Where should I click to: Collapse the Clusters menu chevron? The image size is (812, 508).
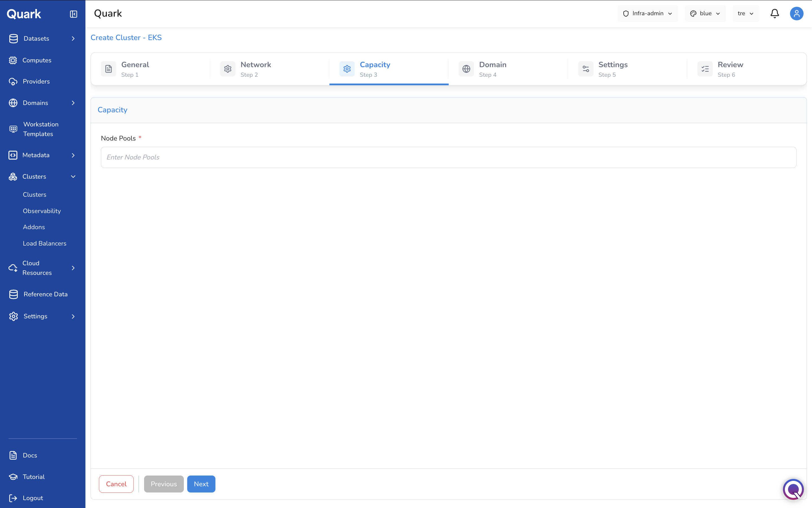(x=73, y=177)
